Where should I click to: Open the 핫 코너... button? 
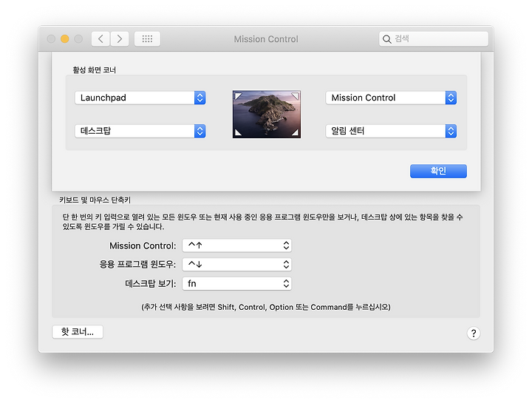[78, 332]
